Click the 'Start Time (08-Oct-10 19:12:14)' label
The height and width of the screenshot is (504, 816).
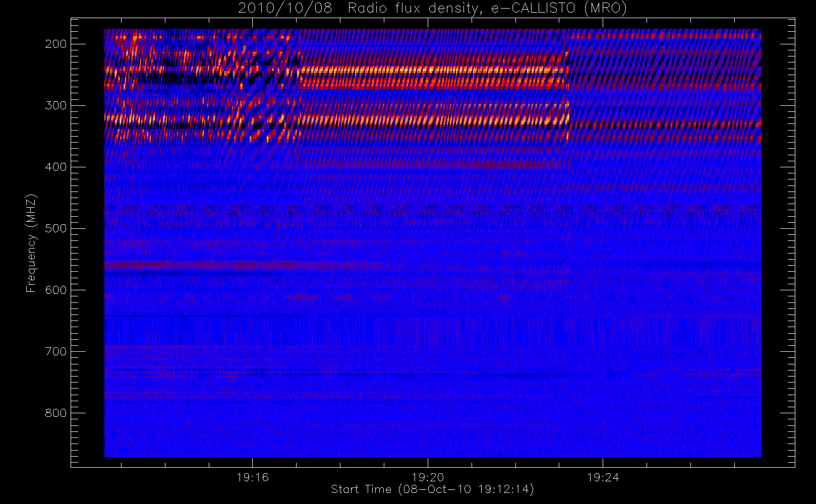coord(432,489)
